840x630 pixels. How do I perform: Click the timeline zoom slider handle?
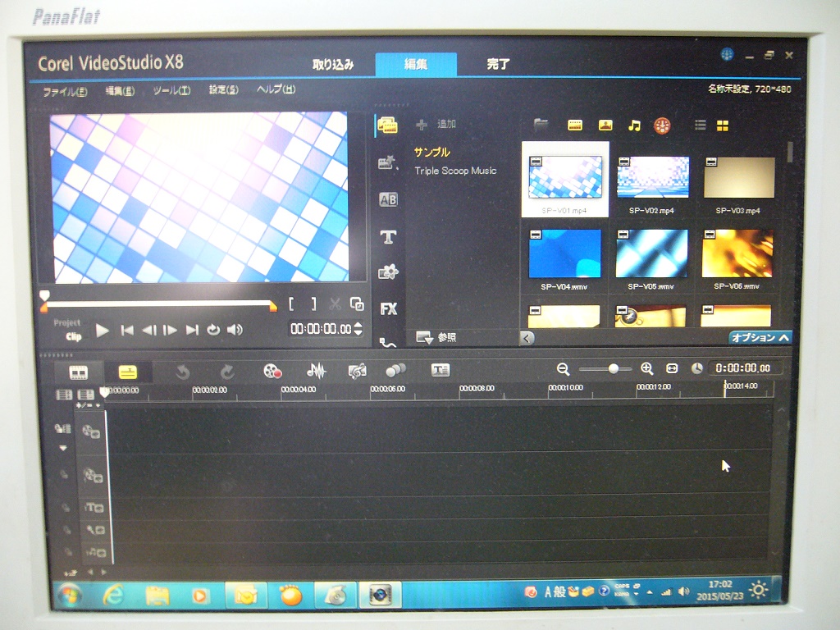(614, 368)
